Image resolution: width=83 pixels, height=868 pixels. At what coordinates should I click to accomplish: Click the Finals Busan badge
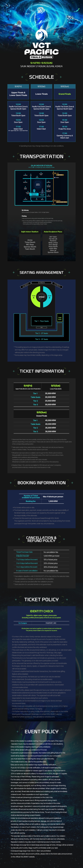tap(41, 57)
